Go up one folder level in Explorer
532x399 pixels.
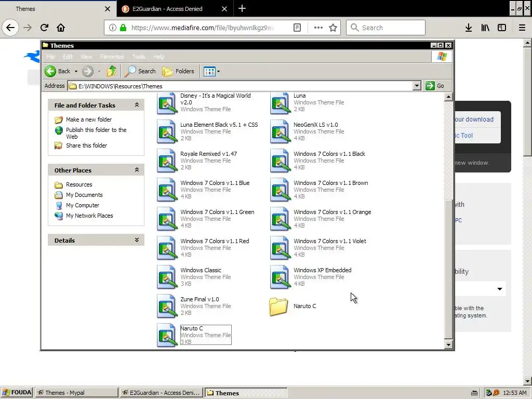[x=112, y=71]
